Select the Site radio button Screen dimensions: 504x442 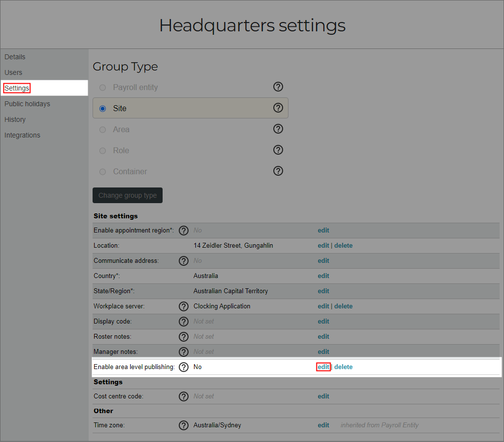[102, 109]
